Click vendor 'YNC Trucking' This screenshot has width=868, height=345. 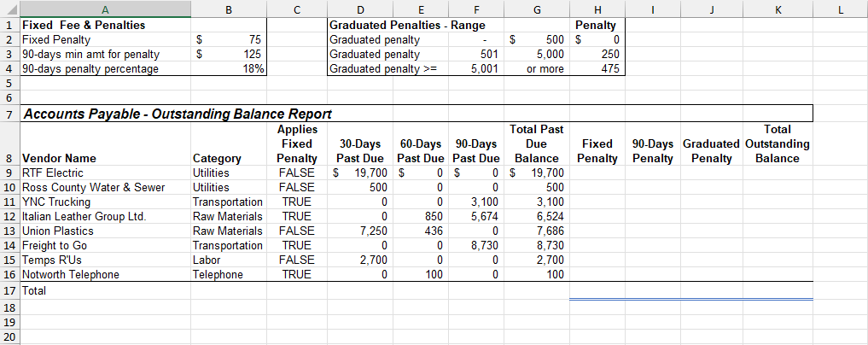pos(105,202)
